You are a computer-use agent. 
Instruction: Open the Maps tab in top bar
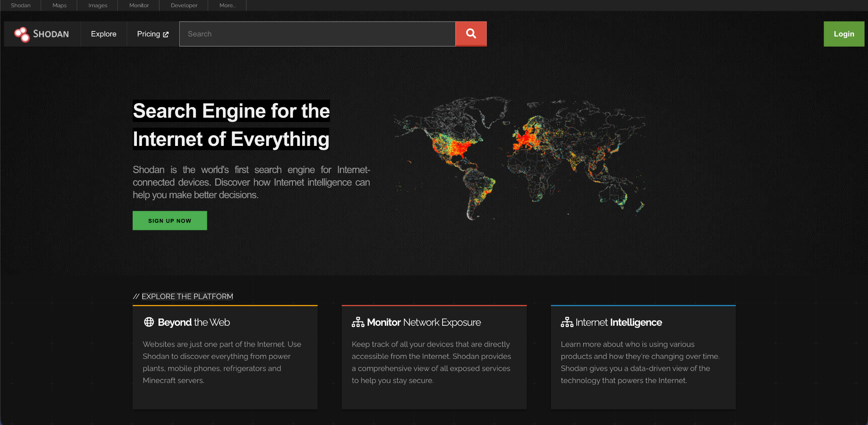coord(59,6)
